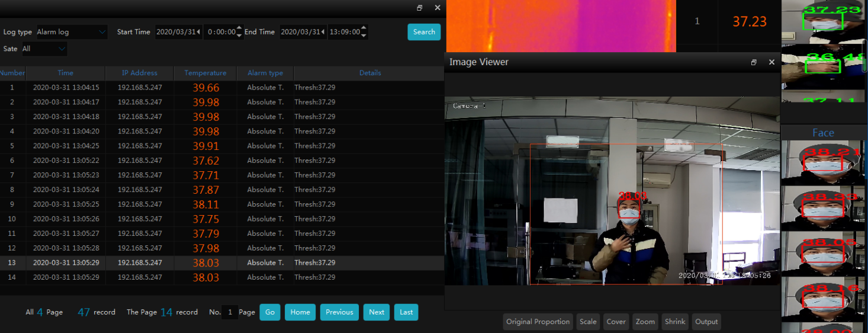Screen dimensions: 868x333
Task: Open the Log type dropdown
Action: coord(72,32)
